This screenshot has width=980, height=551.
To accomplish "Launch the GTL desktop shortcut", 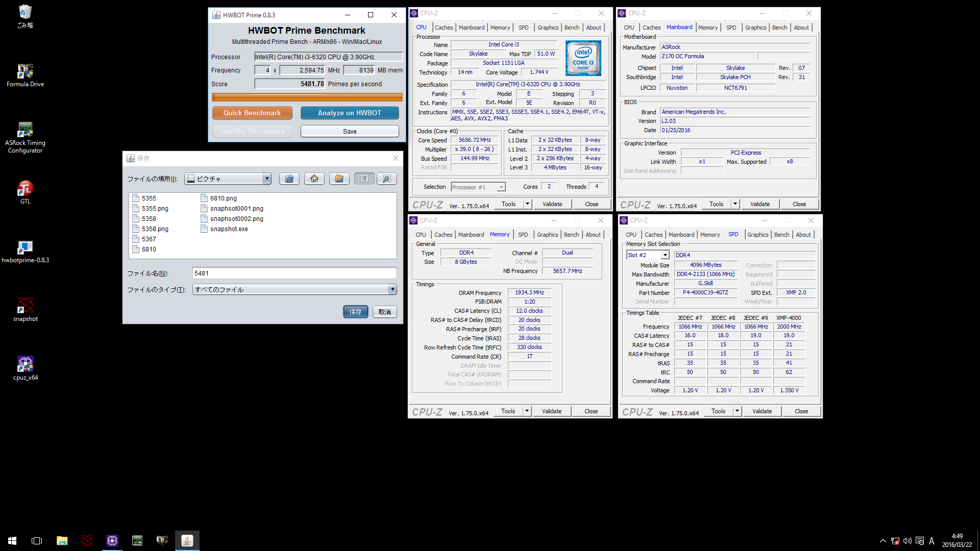I will 25,192.
